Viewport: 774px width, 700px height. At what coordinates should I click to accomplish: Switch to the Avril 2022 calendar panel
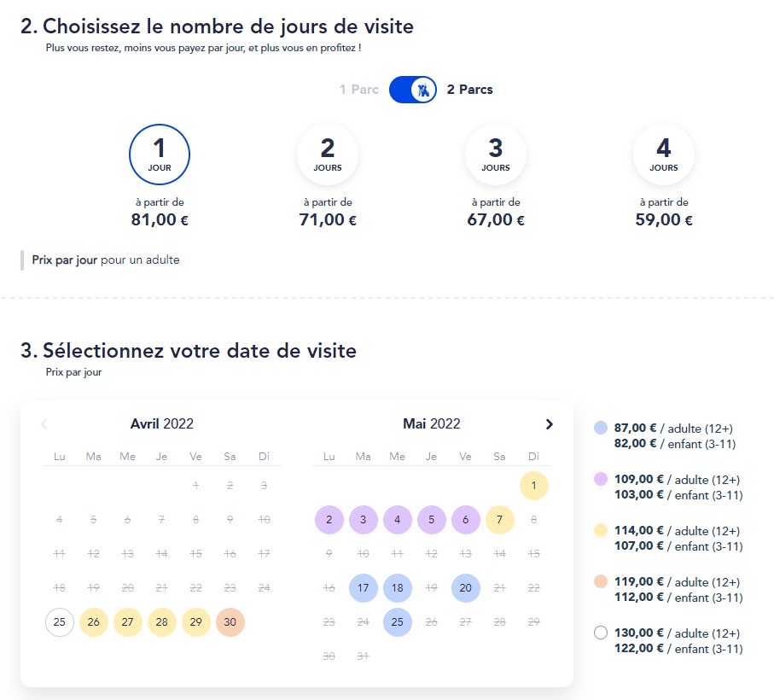(x=161, y=423)
